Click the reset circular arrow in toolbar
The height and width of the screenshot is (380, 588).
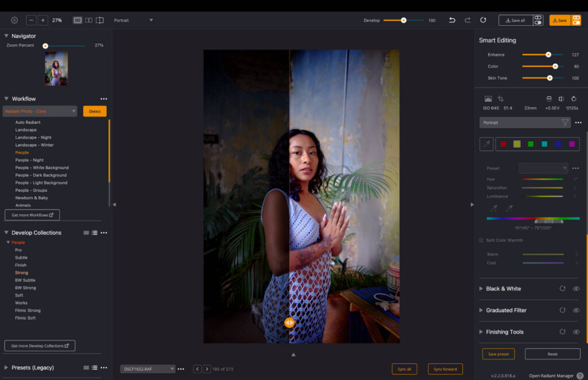[x=483, y=20]
